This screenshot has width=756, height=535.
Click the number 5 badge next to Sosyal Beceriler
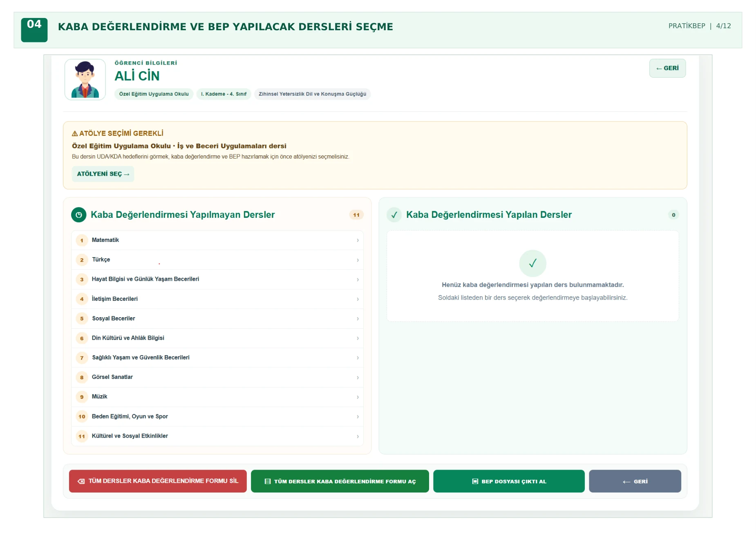click(x=82, y=319)
